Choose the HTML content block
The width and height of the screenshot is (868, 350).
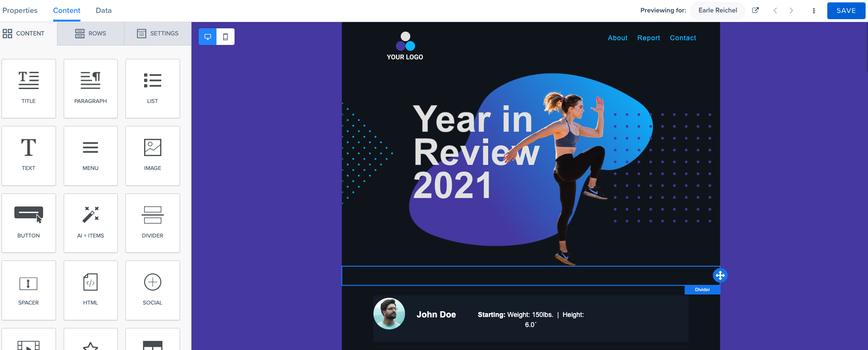point(90,290)
